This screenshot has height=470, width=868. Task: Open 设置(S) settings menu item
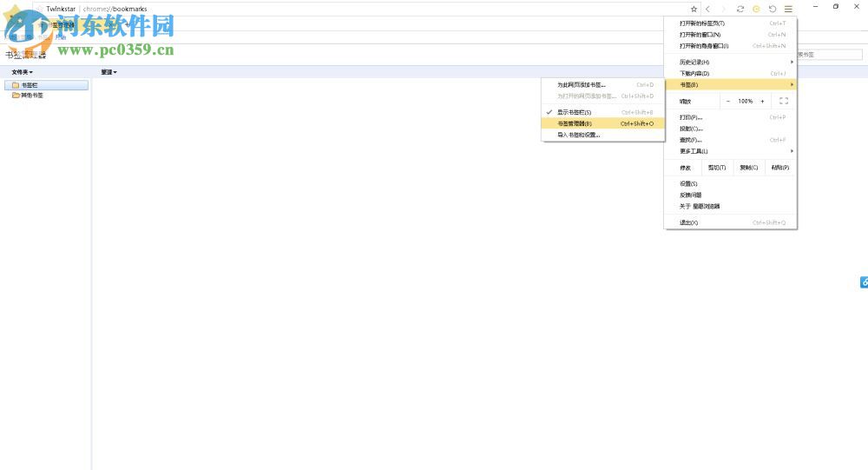[x=730, y=183]
